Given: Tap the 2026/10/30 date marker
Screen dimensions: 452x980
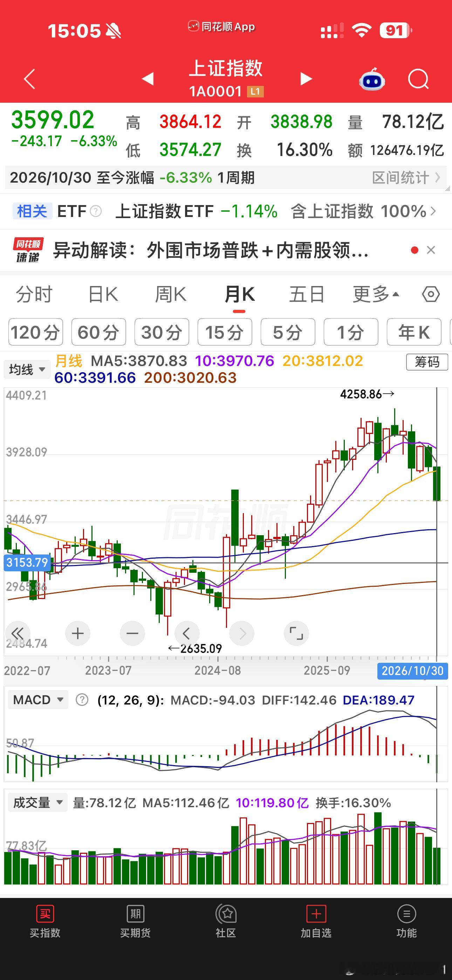Looking at the screenshot, I should coord(412,671).
